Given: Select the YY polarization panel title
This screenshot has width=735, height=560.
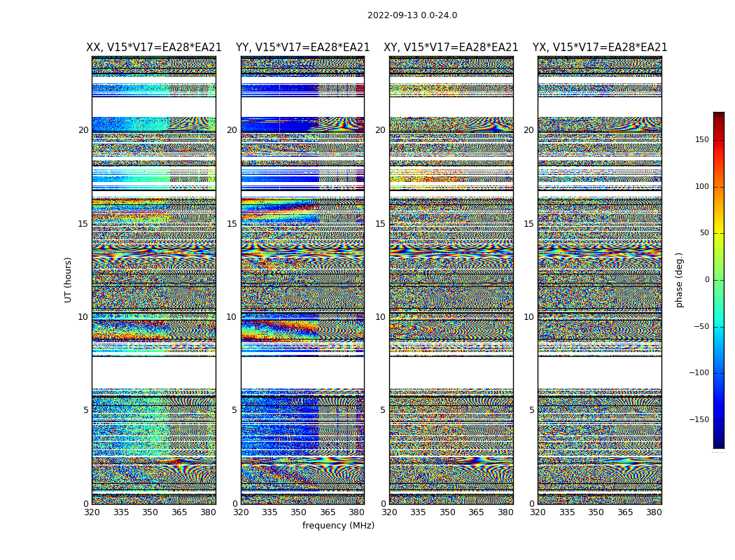Looking at the screenshot, I should tap(302, 48).
